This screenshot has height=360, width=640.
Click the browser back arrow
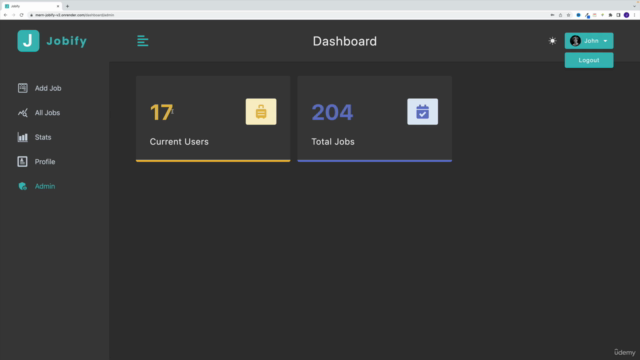(x=5, y=15)
